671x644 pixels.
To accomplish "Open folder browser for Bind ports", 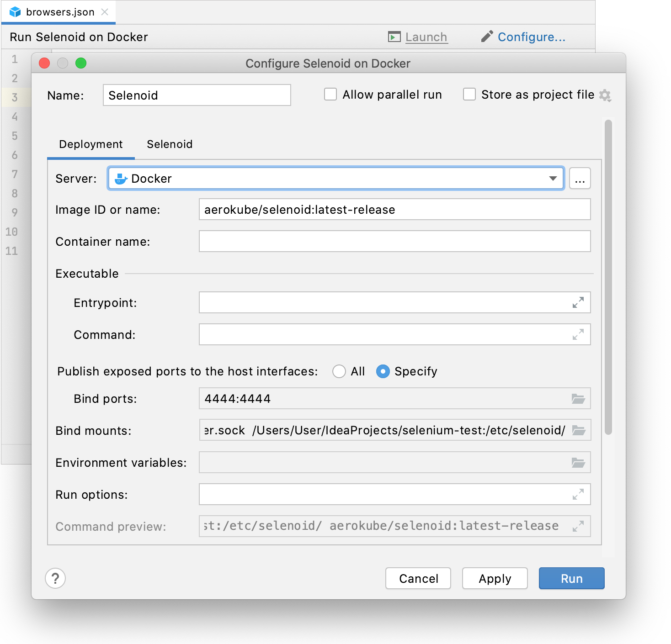I will pos(578,398).
